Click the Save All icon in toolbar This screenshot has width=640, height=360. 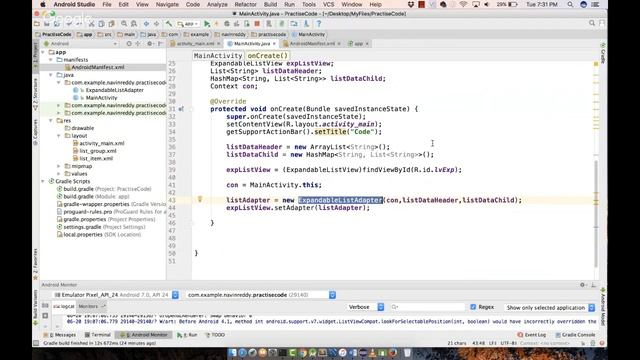[47, 24]
